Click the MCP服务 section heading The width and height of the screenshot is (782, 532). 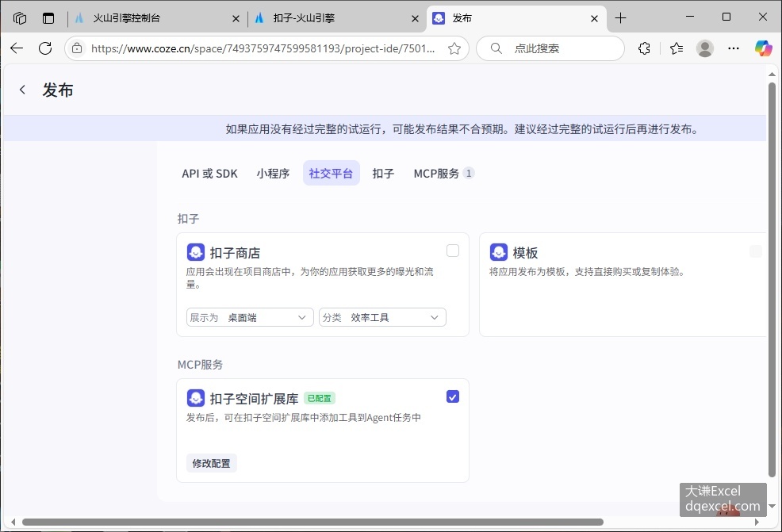click(x=200, y=365)
